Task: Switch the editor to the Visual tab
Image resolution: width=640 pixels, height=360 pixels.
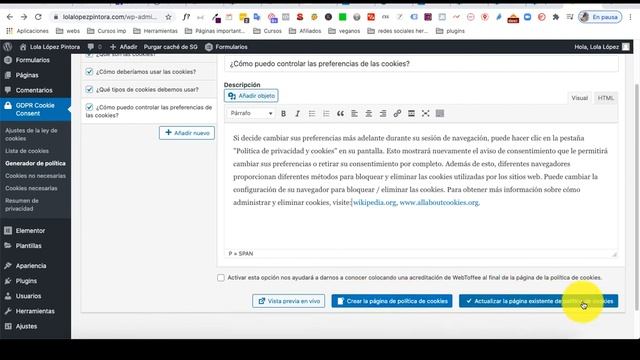Action: click(x=580, y=98)
